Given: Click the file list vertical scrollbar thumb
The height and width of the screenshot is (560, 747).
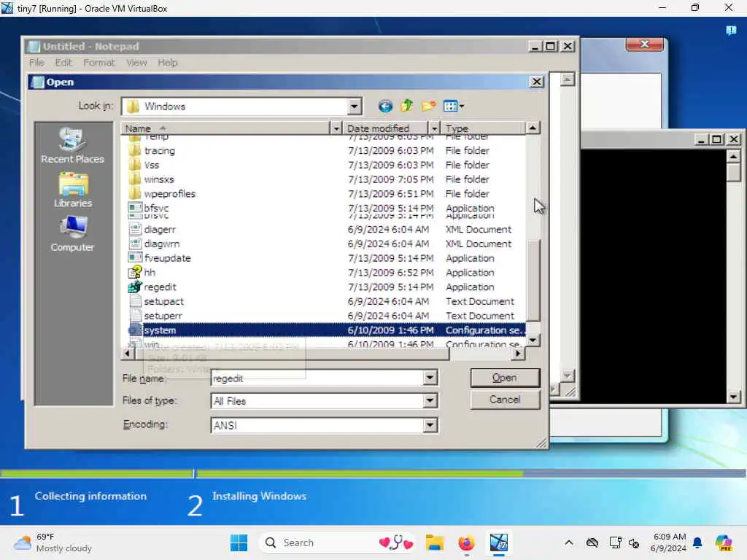Looking at the screenshot, I should (533, 279).
